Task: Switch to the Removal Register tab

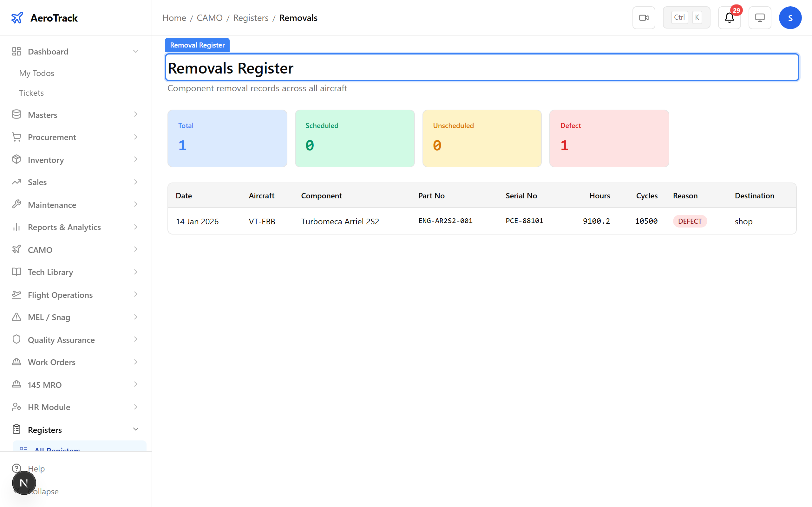Action: [x=197, y=45]
